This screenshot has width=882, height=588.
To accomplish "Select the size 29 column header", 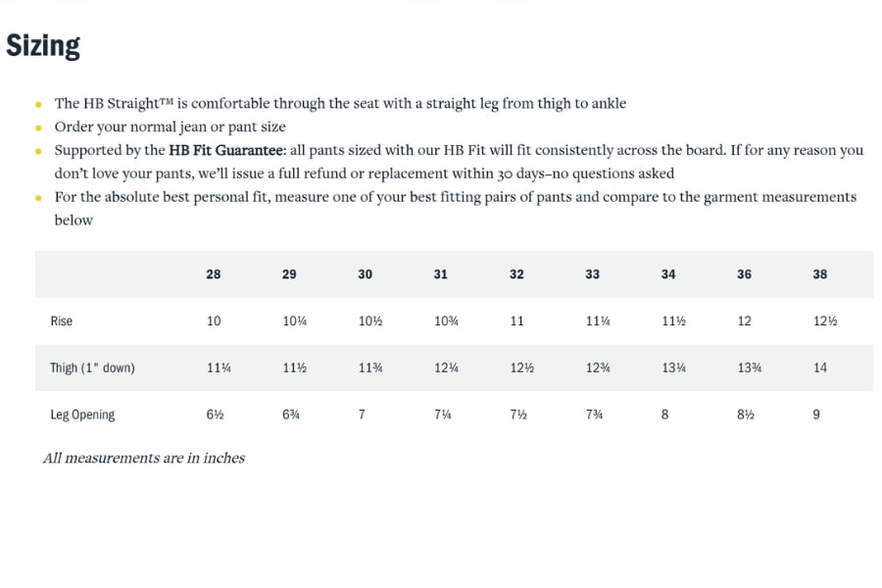I will point(289,274).
